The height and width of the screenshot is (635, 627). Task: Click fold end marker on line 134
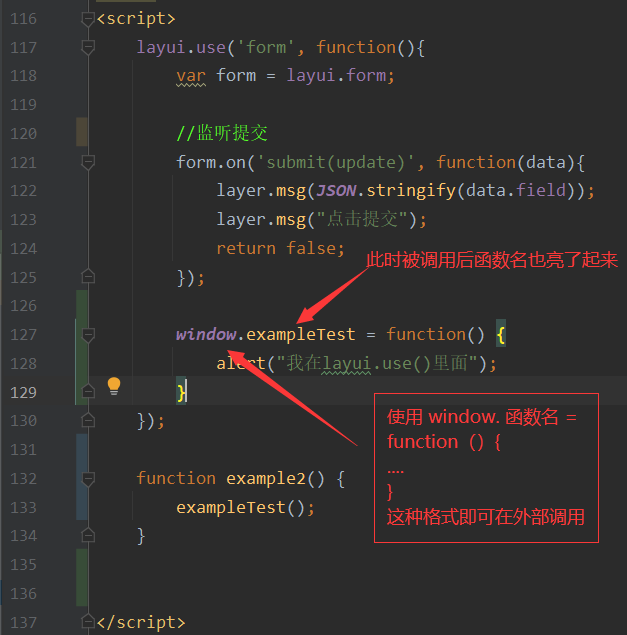88,535
